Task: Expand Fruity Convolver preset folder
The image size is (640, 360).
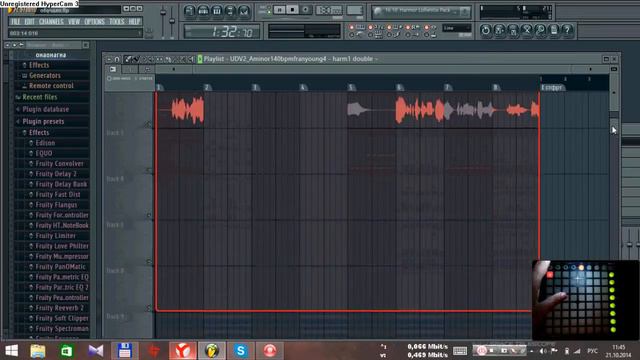Action: point(59,164)
